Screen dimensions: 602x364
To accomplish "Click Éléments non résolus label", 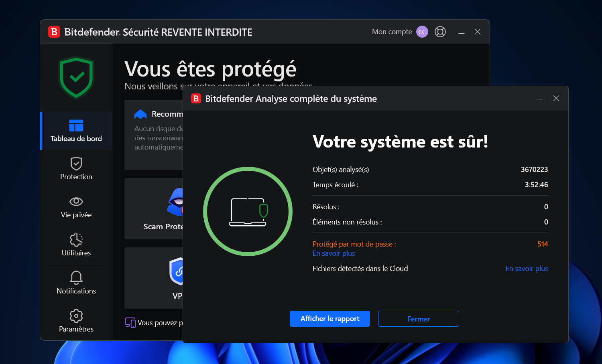I will point(347,222).
